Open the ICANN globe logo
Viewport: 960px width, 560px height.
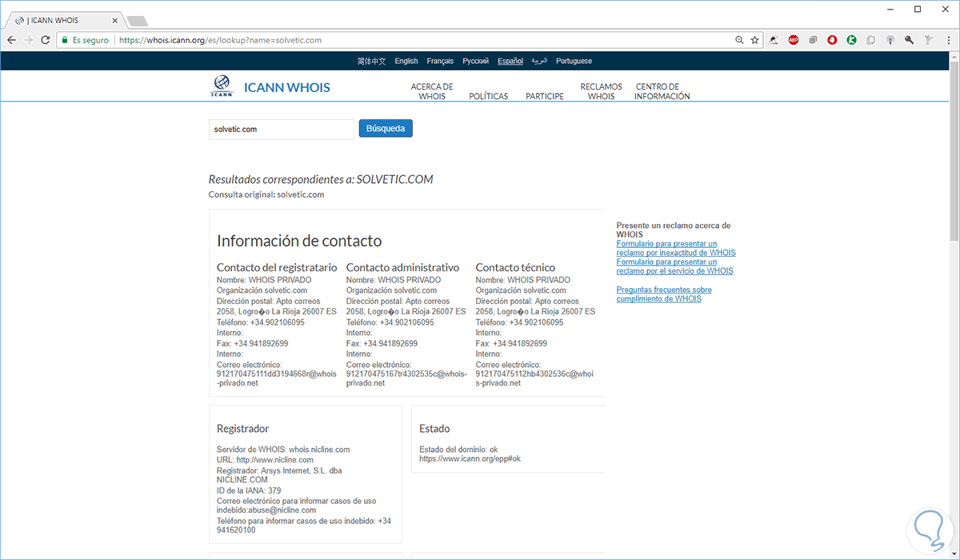point(222,86)
